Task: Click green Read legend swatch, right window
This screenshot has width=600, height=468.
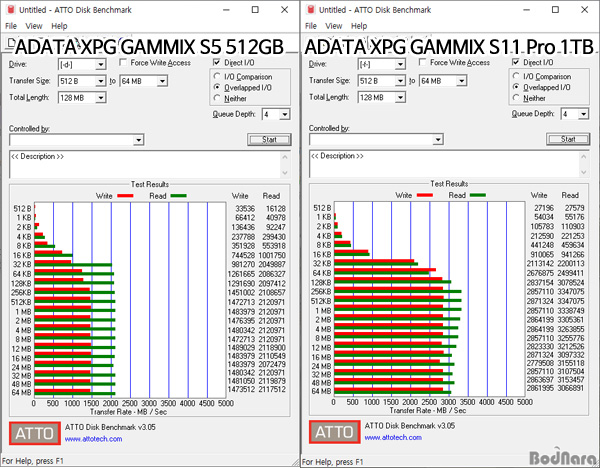Action: [x=478, y=195]
